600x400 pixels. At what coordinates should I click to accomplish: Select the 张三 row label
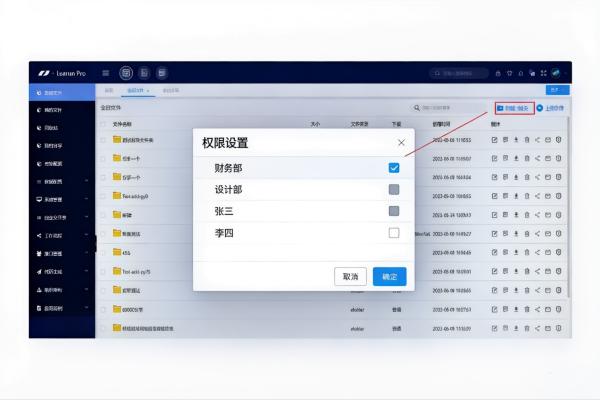pos(224,211)
